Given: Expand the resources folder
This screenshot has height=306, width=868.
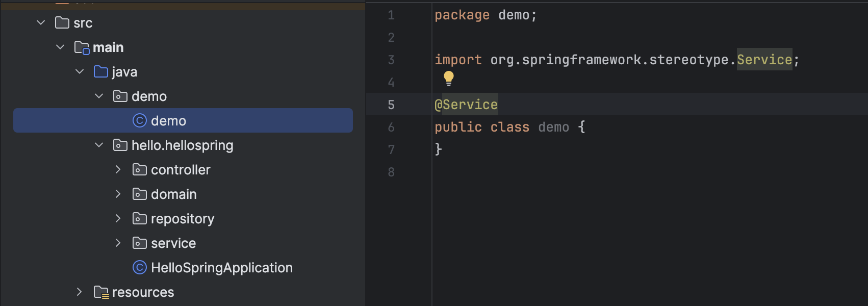Looking at the screenshot, I should point(80,292).
